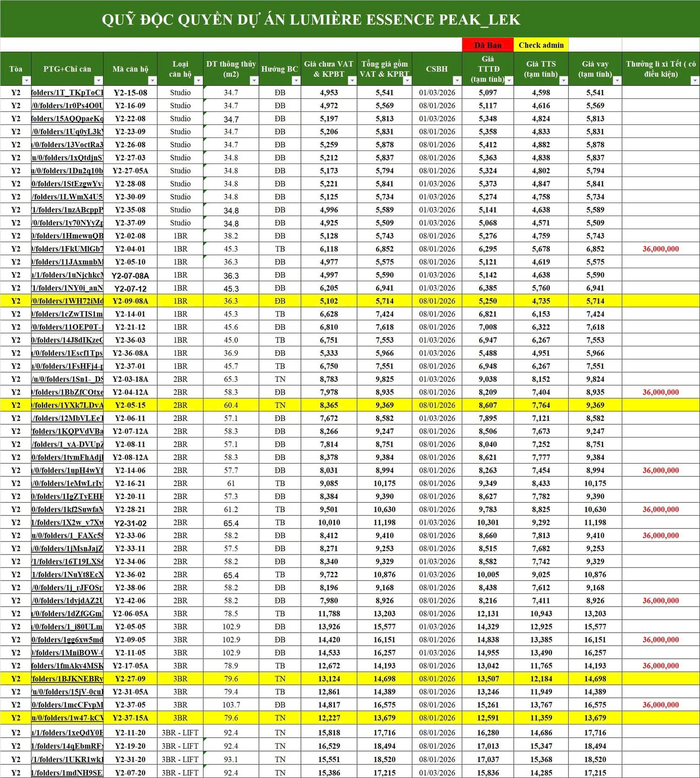The width and height of the screenshot is (700, 778).
Task: Open the Mã căn hộ filter arrow
Action: (152, 81)
